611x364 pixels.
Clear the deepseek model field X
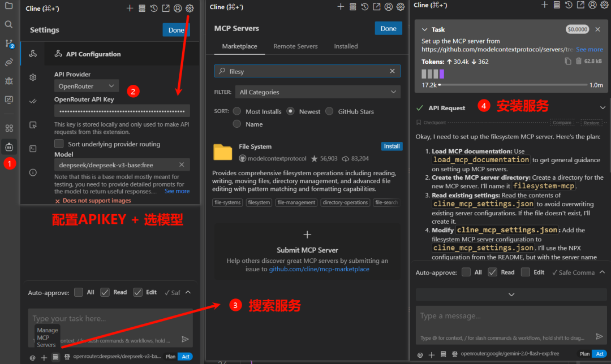click(x=182, y=164)
